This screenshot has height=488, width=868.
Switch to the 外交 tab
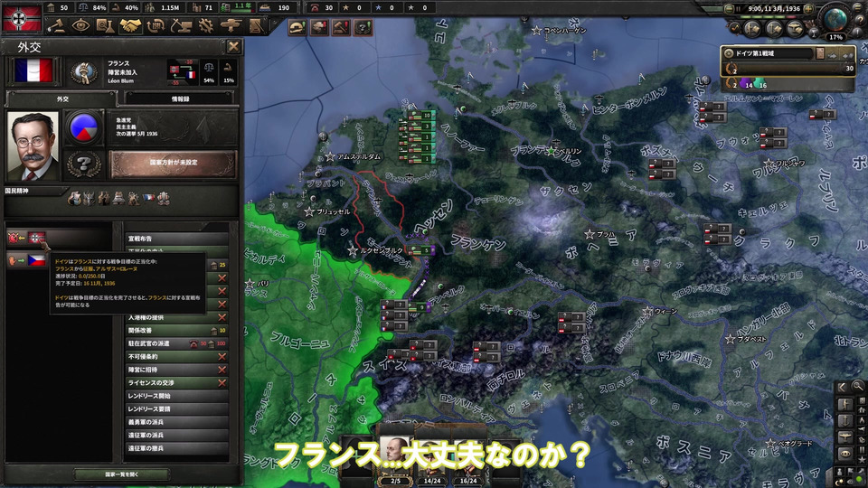click(x=62, y=99)
